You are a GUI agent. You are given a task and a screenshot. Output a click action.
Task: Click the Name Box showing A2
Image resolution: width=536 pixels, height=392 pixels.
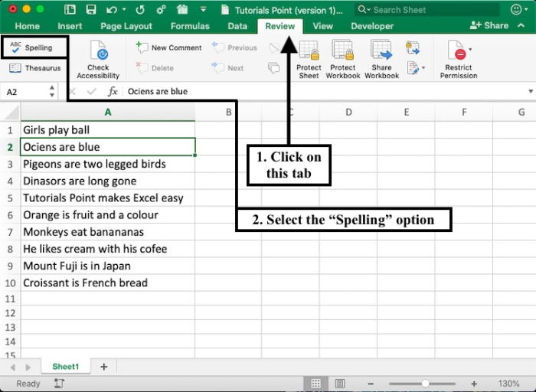[24, 92]
